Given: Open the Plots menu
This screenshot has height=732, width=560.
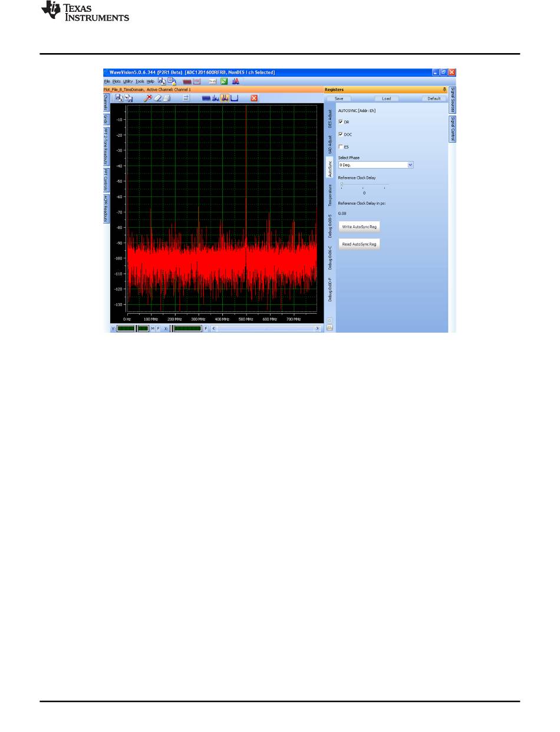Looking at the screenshot, I should coord(116,81).
